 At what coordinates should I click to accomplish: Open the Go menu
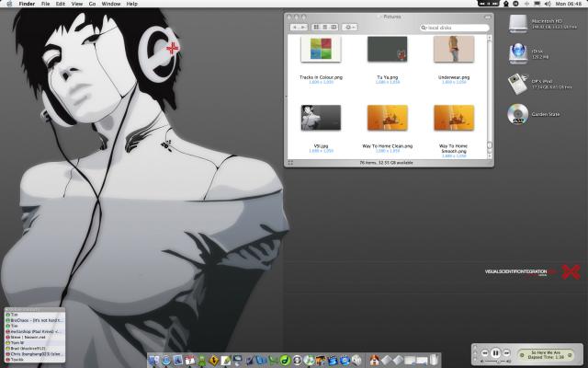coord(92,4)
